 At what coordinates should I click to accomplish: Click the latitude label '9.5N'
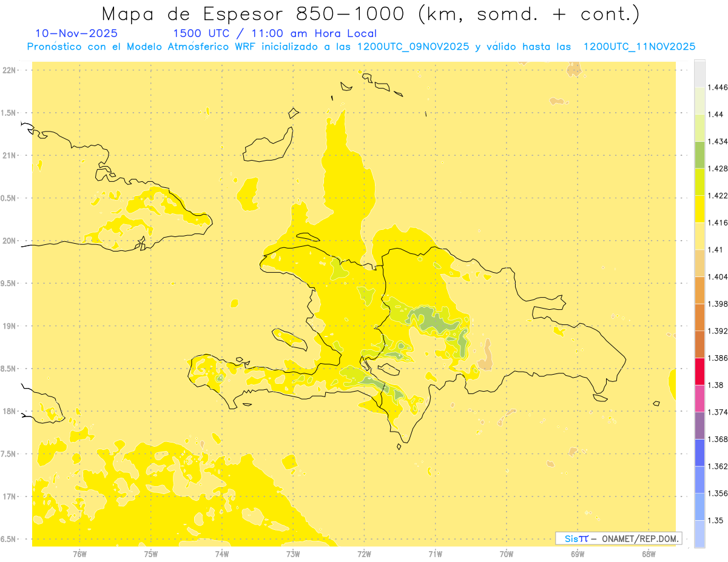[9, 284]
